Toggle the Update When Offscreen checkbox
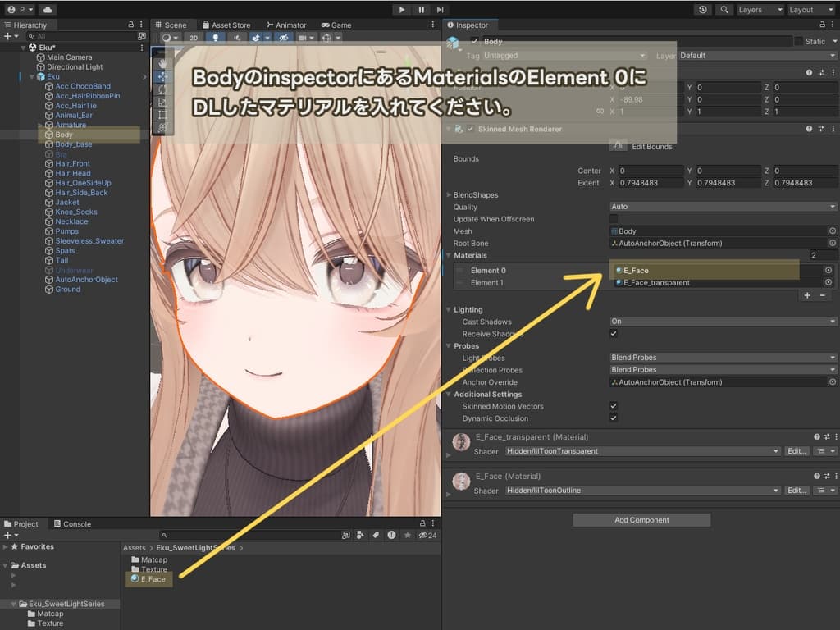The image size is (840, 630). (614, 219)
